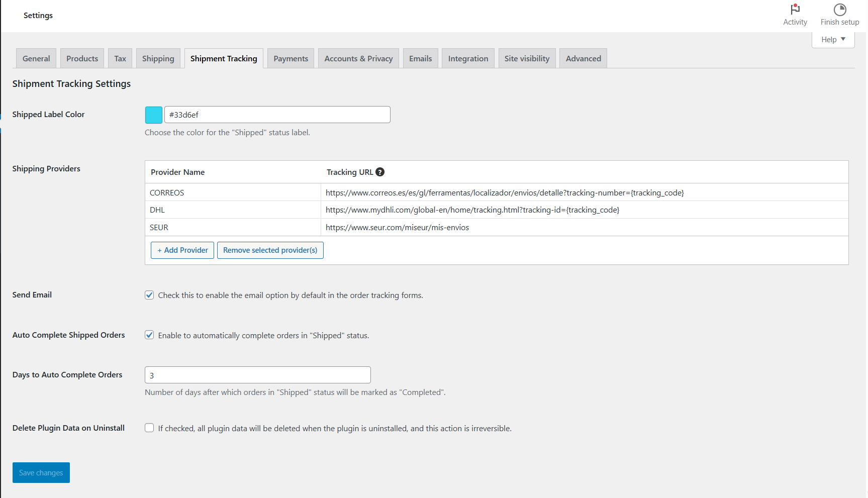Click the Save changes button
The image size is (868, 498).
41,472
